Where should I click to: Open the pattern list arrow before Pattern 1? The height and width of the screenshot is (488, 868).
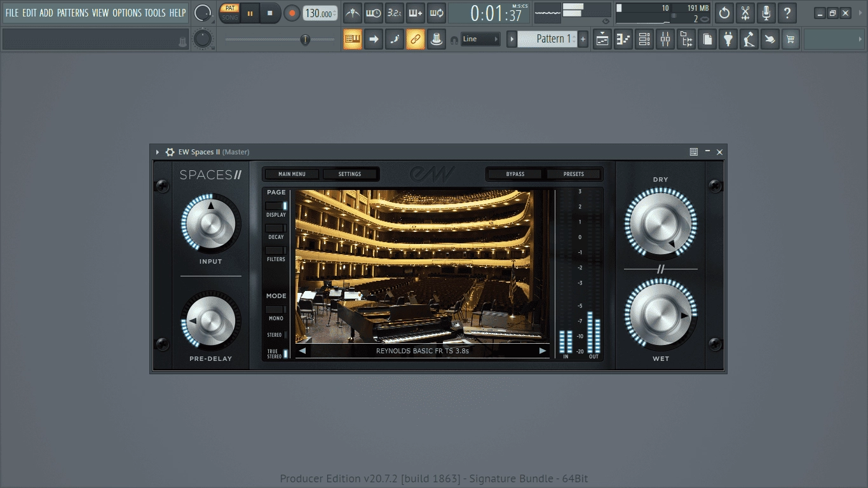pyautogui.click(x=512, y=39)
